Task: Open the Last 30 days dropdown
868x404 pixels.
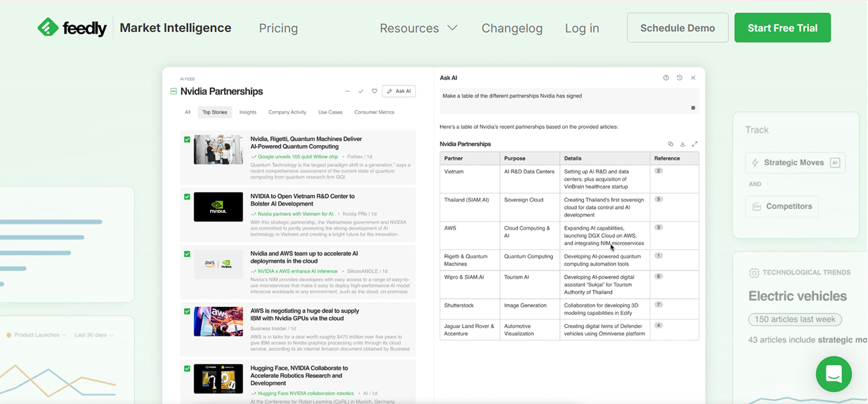Action: pos(94,335)
